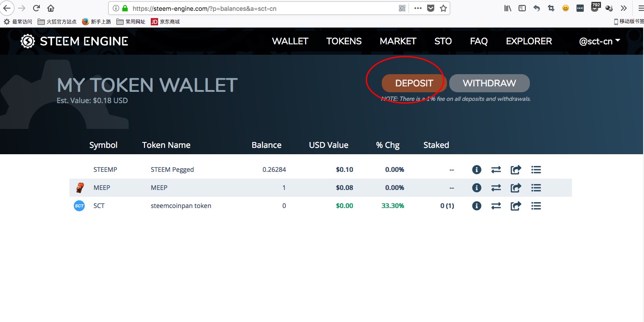Click the Token Name column header

click(x=166, y=145)
